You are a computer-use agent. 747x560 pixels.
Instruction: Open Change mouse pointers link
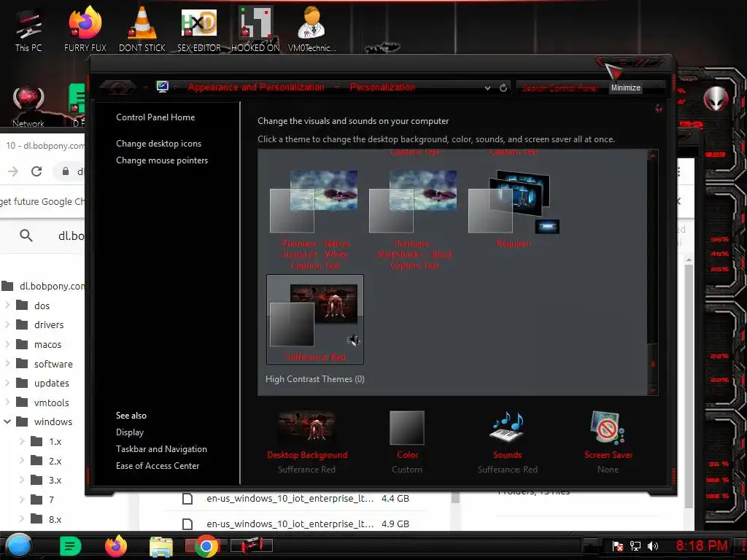[x=162, y=160]
